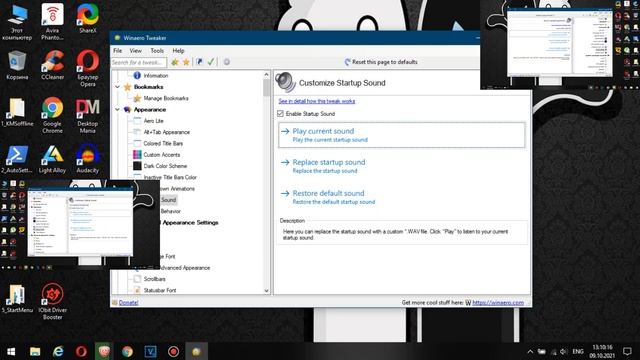
Task: Open Windows Start menu button
Action: pos(11,351)
